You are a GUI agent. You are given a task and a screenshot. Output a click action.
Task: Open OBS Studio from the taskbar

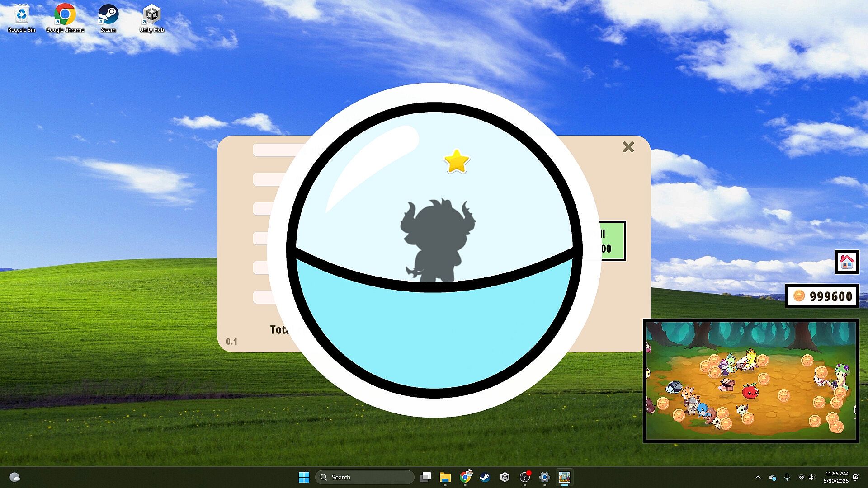(x=525, y=477)
